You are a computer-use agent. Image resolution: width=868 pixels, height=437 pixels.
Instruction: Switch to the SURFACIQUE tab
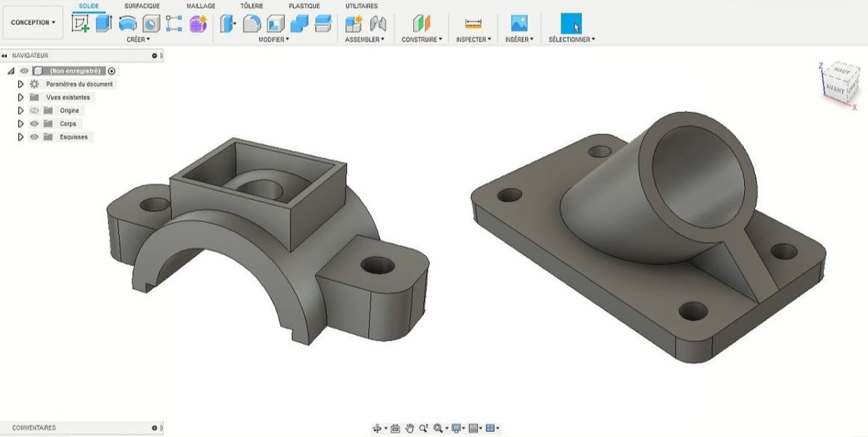142,6
